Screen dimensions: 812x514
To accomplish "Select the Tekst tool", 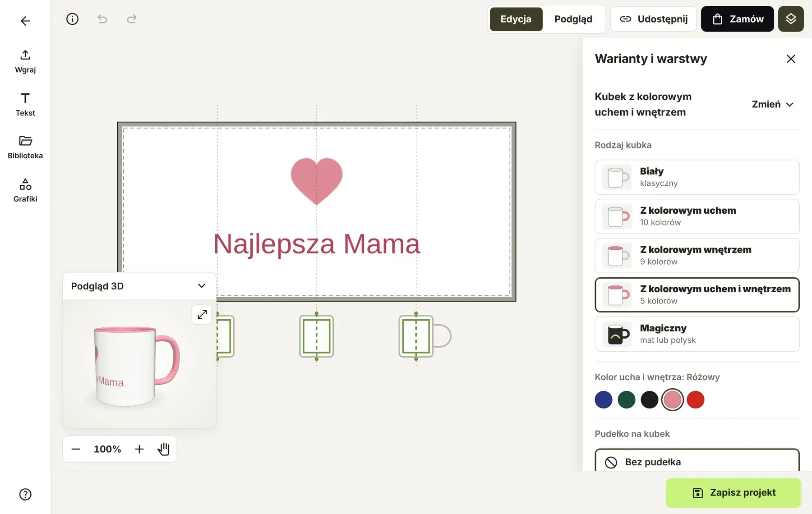I will (x=25, y=105).
